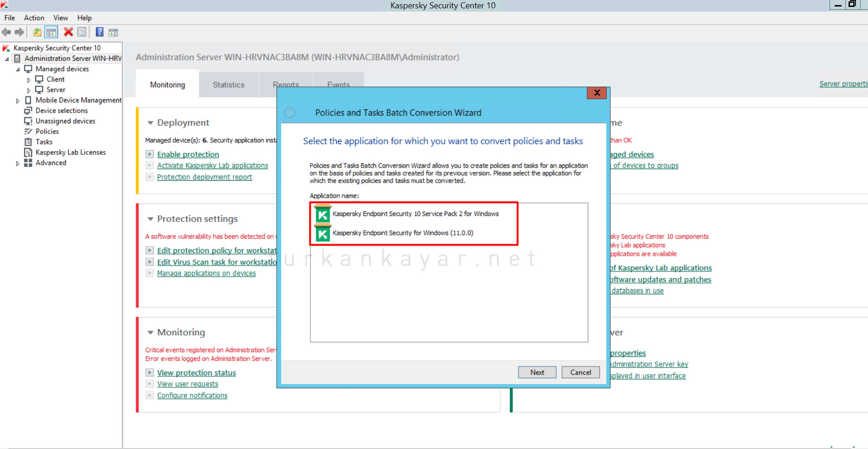
Task: Click the red X delete toolbar icon
Action: point(68,32)
